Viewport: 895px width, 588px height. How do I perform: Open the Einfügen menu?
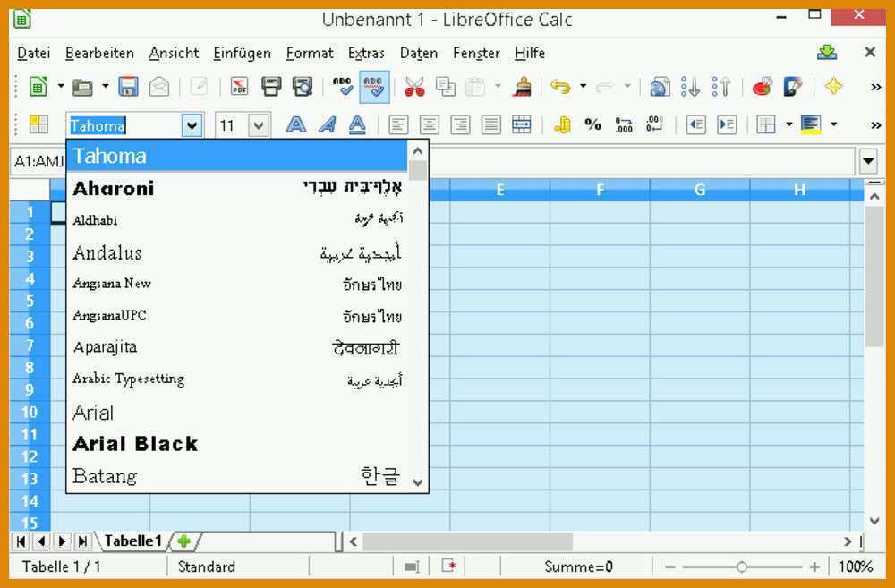[242, 53]
